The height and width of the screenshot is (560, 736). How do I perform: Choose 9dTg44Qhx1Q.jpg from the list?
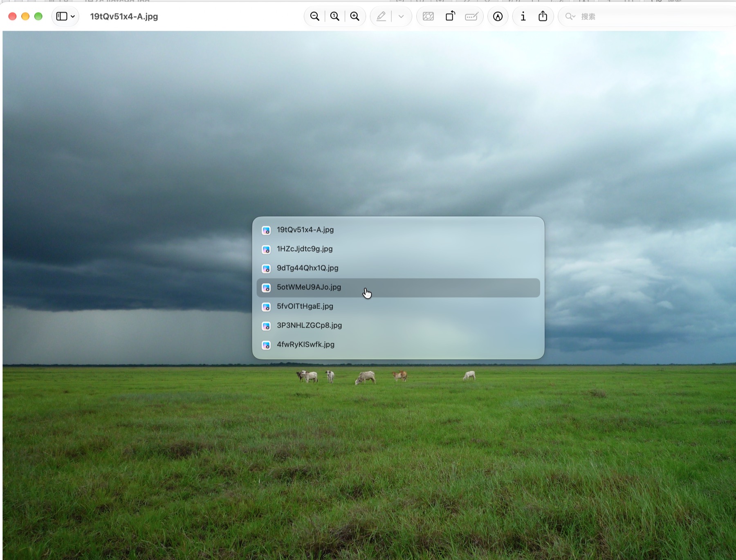[398, 268]
